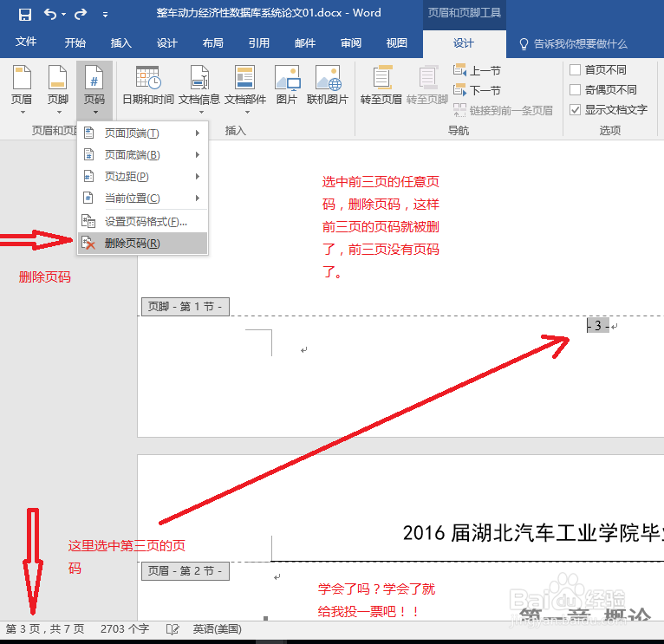664x644 pixels.
Task: Open 页边距(P) submenu item
Action: coord(142,177)
